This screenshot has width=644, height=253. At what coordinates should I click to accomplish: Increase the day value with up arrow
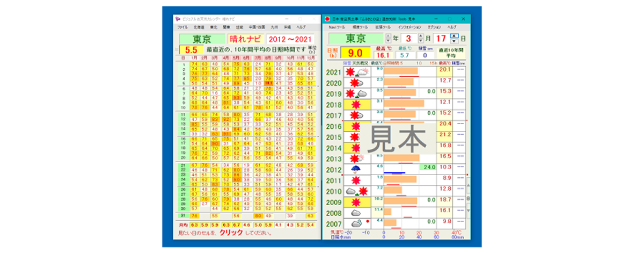tap(455, 36)
